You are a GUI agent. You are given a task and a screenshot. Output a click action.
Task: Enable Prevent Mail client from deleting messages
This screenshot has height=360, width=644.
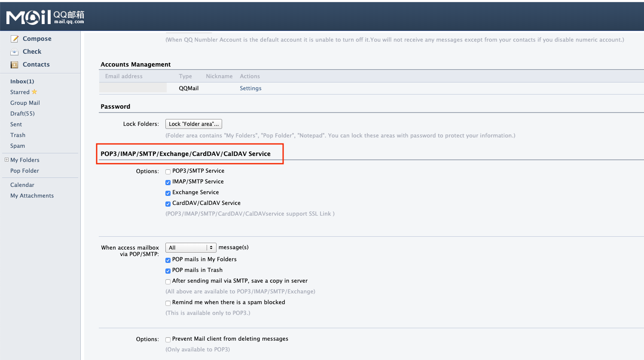(x=168, y=339)
